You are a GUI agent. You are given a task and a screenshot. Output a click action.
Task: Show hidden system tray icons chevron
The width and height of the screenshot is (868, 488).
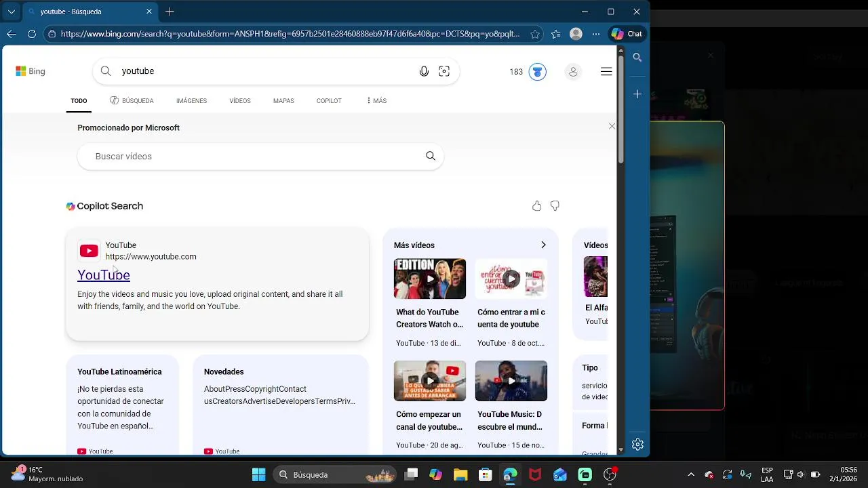[691, 474]
